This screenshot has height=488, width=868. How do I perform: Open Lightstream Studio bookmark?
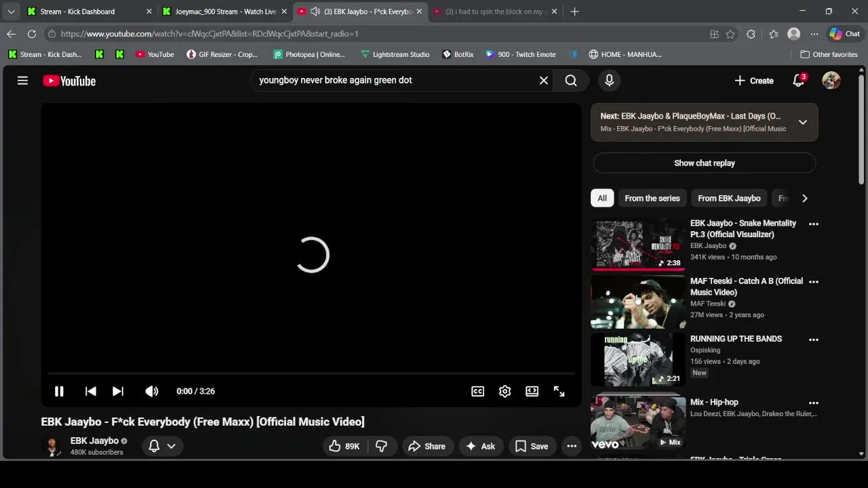coord(395,54)
